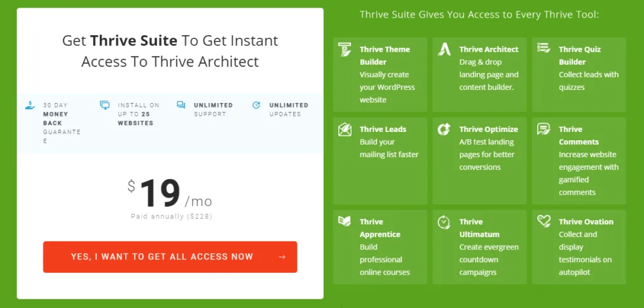Click the Thrive Apprentice book icon

click(x=345, y=221)
